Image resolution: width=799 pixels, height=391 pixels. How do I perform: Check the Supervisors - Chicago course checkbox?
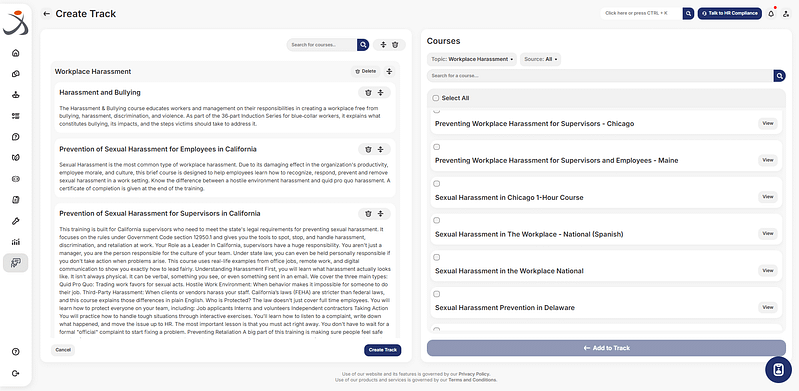pos(436,111)
